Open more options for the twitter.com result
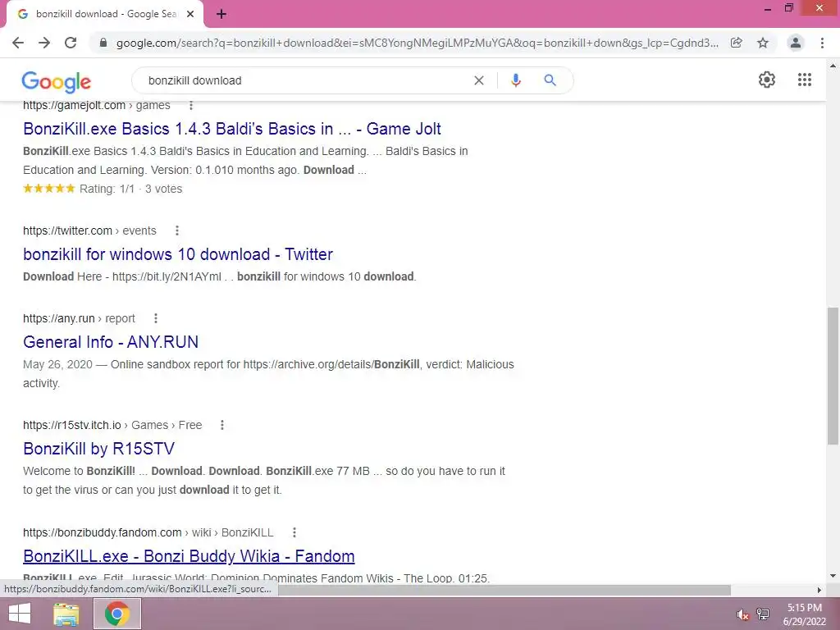Screen dimensions: 840x630 click(177, 231)
